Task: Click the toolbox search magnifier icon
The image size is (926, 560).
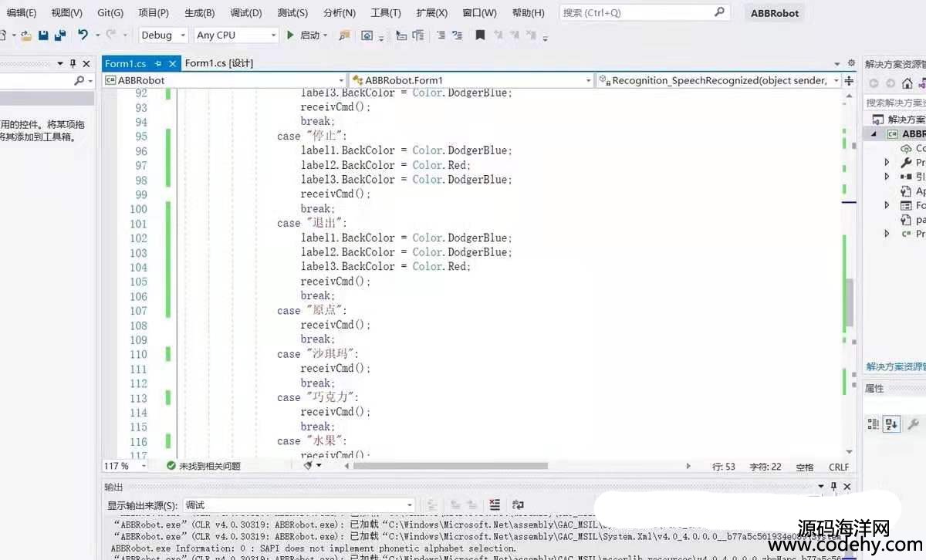Action: (x=79, y=80)
